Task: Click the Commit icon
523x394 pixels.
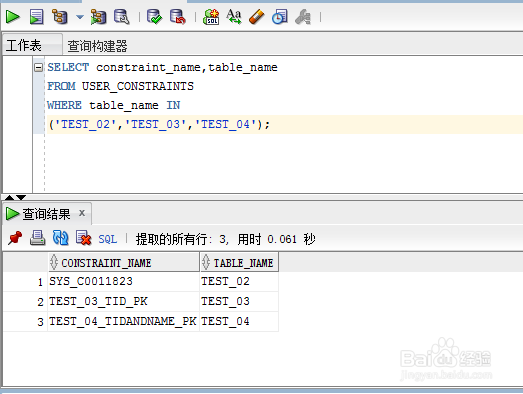Action: point(154,17)
